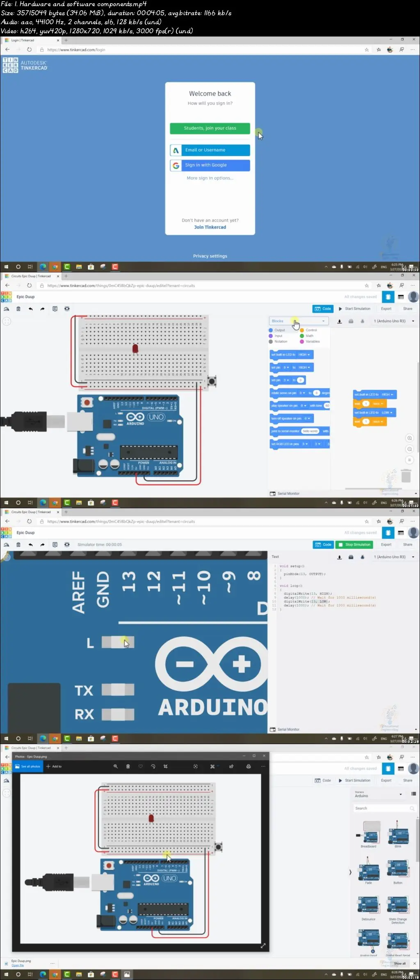
Task: Click the fullscreen arrows in the Photos window corner
Action: [263, 946]
